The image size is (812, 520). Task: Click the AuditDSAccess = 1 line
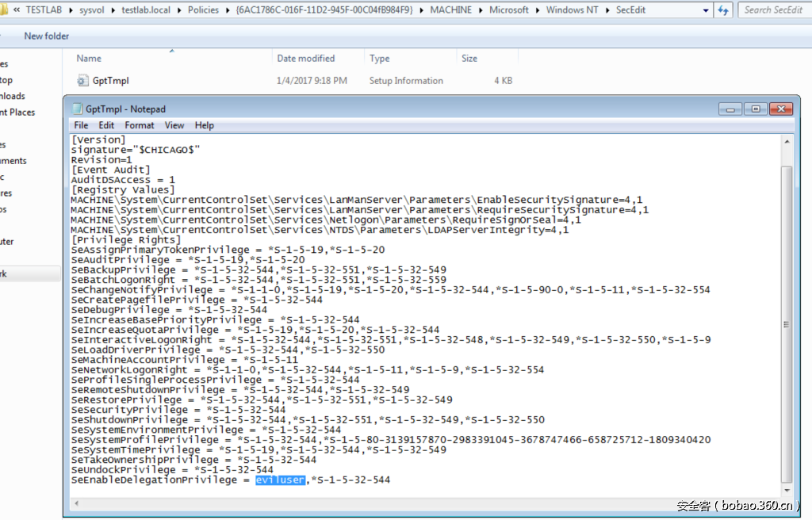pos(123,180)
